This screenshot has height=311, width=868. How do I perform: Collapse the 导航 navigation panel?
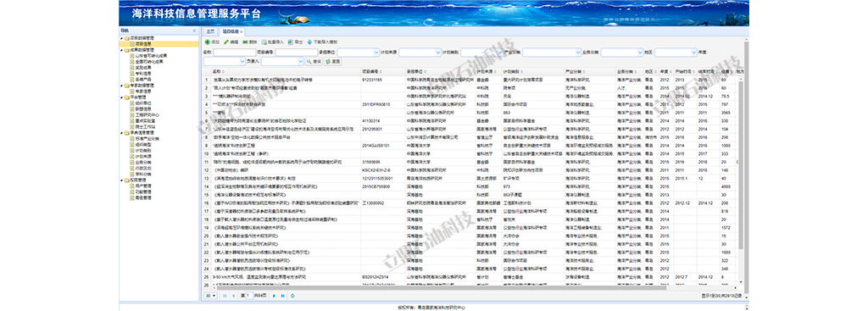coord(194,31)
